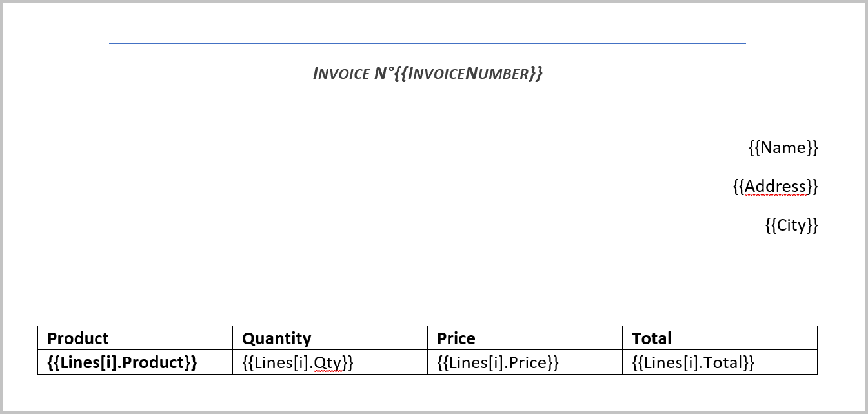Click the Quantity column header
Viewport: 868px width, 414px height.
point(278,338)
